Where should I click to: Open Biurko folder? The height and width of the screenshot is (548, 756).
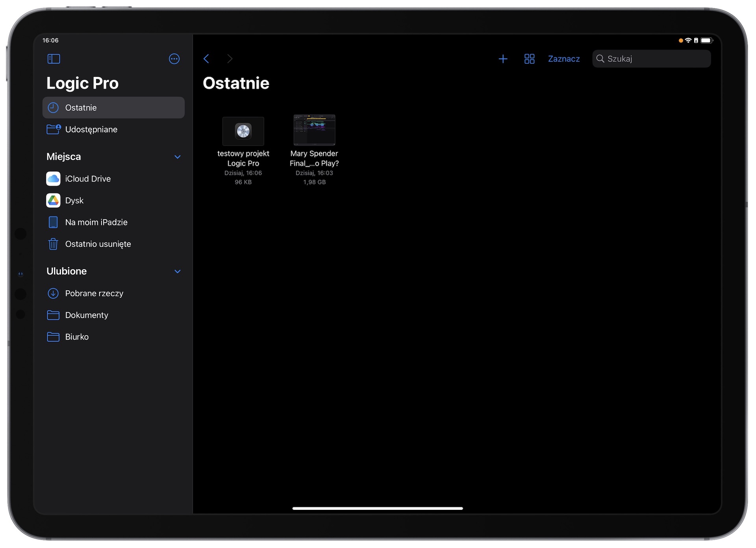[x=113, y=337]
